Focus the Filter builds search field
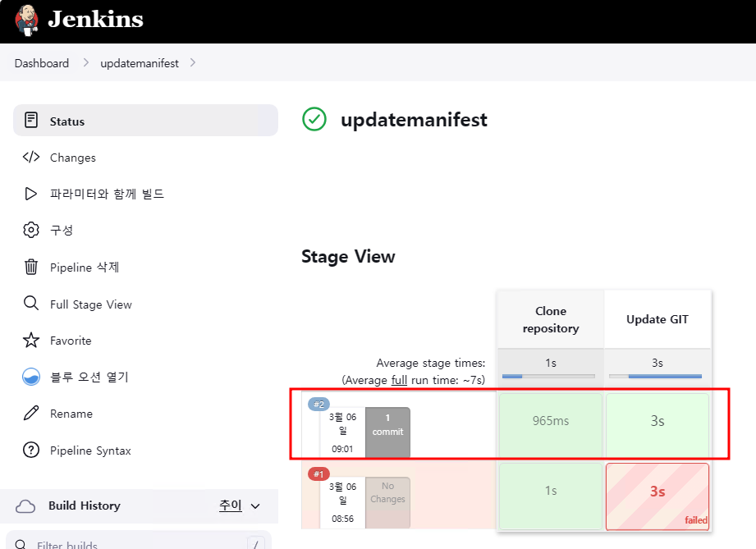This screenshot has width=756, height=549. 139,541
